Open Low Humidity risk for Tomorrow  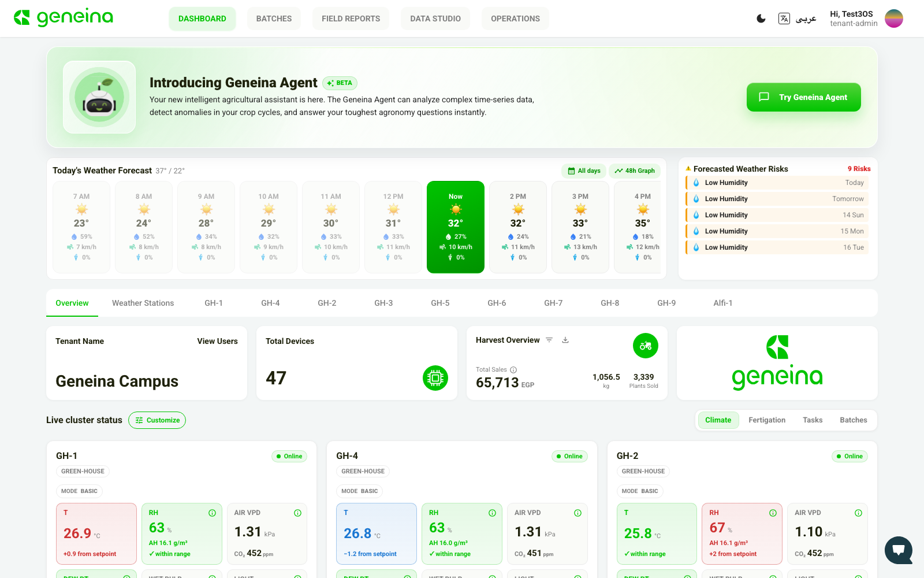pyautogui.click(x=777, y=199)
